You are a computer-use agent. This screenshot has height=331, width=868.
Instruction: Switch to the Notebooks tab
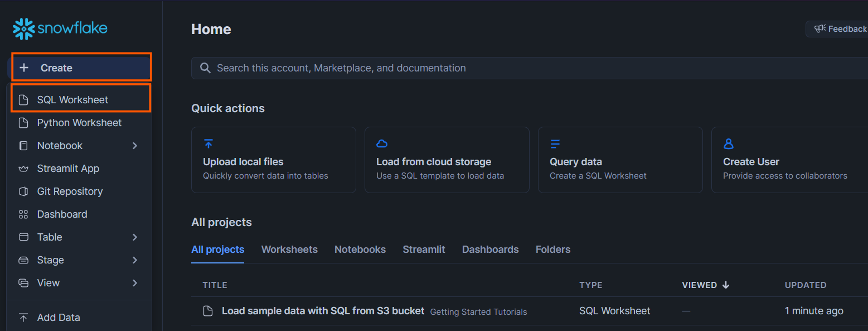coord(360,250)
